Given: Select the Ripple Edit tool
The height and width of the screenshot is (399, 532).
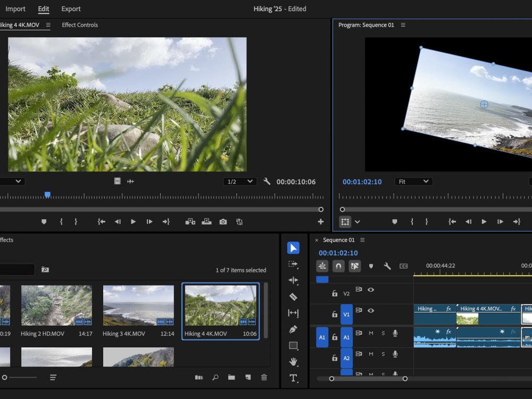Looking at the screenshot, I should click(x=293, y=280).
